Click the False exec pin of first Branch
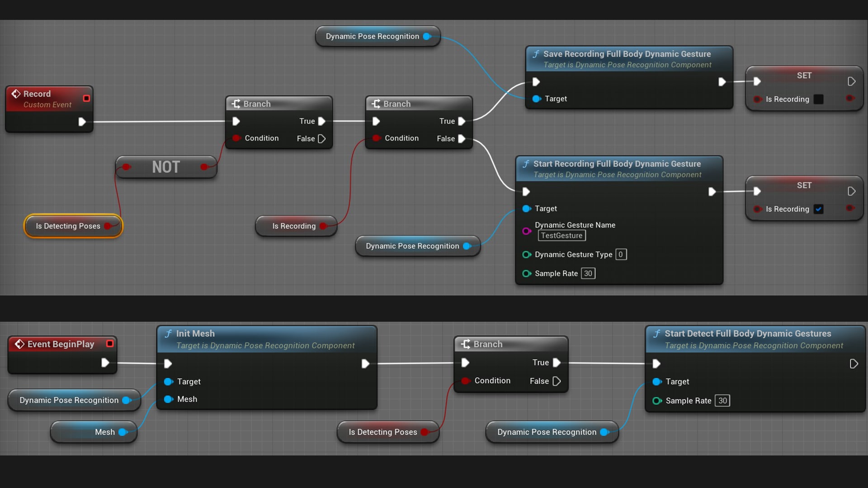 321,139
